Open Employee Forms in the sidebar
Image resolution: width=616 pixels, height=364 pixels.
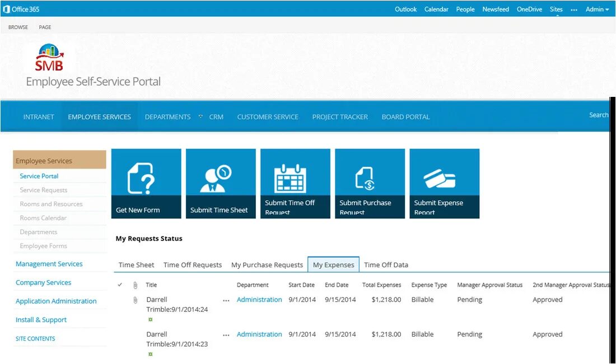[x=43, y=246]
